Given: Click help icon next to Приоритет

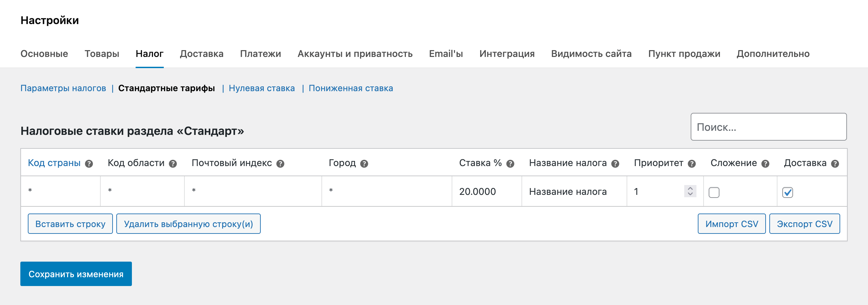Looking at the screenshot, I should 692,164.
